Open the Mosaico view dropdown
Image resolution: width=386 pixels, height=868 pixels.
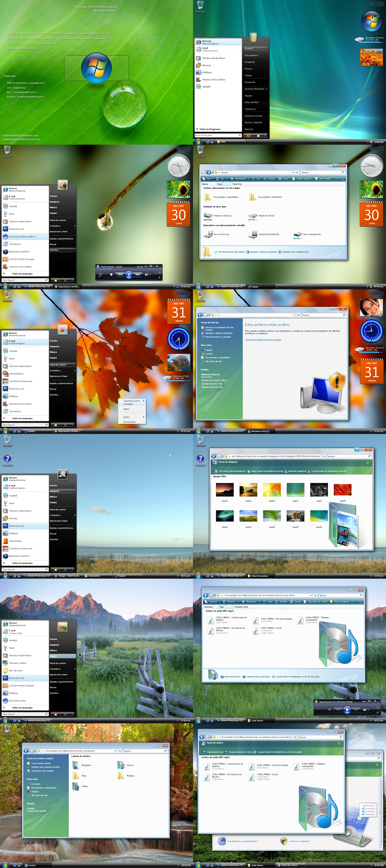click(238, 601)
